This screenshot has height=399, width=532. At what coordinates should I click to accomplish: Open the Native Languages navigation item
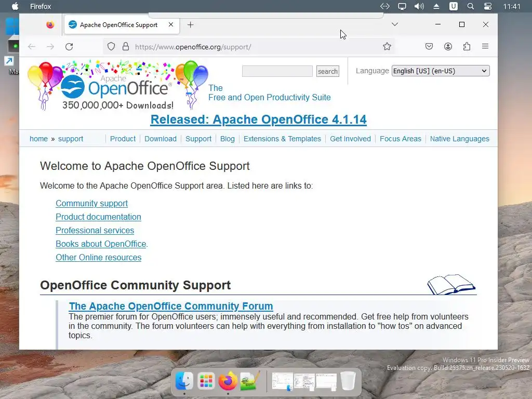pos(460,139)
